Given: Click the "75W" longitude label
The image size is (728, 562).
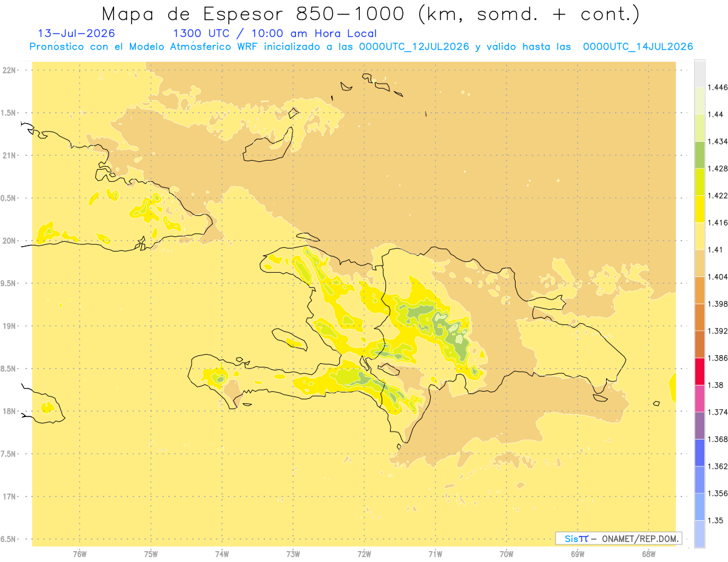Looking at the screenshot, I should pos(151,554).
